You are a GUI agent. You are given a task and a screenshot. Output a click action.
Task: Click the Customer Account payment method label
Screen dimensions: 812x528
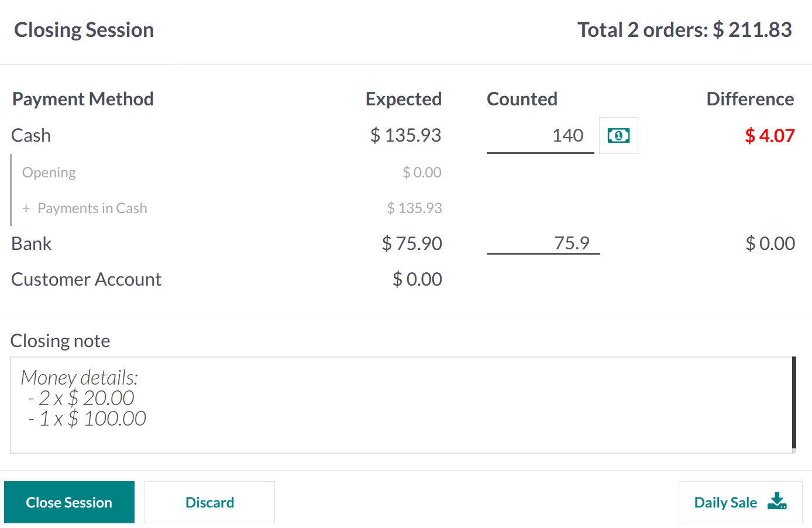(x=86, y=279)
